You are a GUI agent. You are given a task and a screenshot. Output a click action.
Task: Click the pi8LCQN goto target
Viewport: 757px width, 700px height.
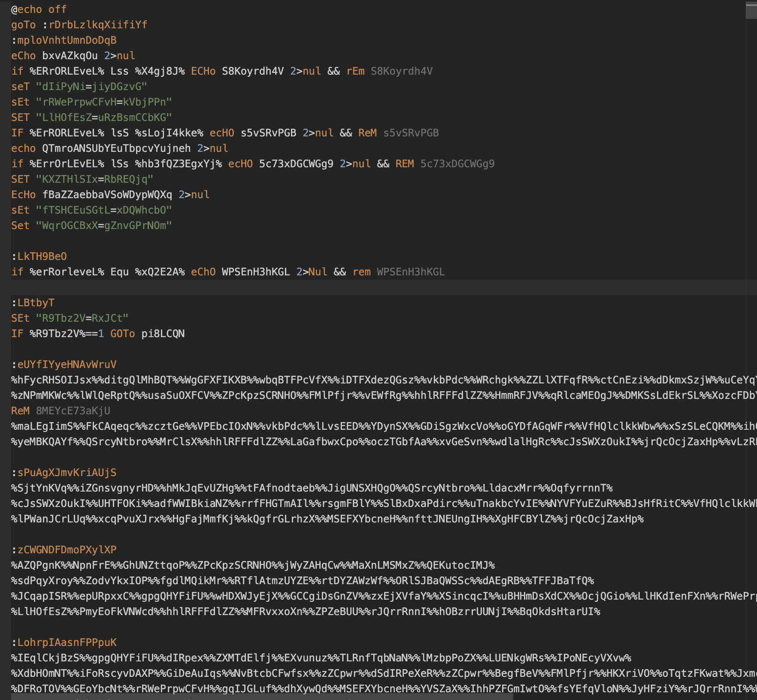click(x=163, y=334)
